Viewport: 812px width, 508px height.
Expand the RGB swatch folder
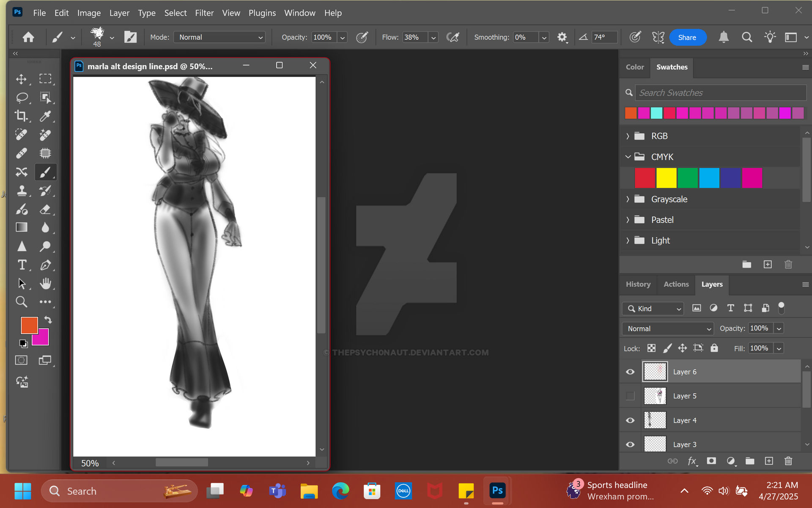628,136
